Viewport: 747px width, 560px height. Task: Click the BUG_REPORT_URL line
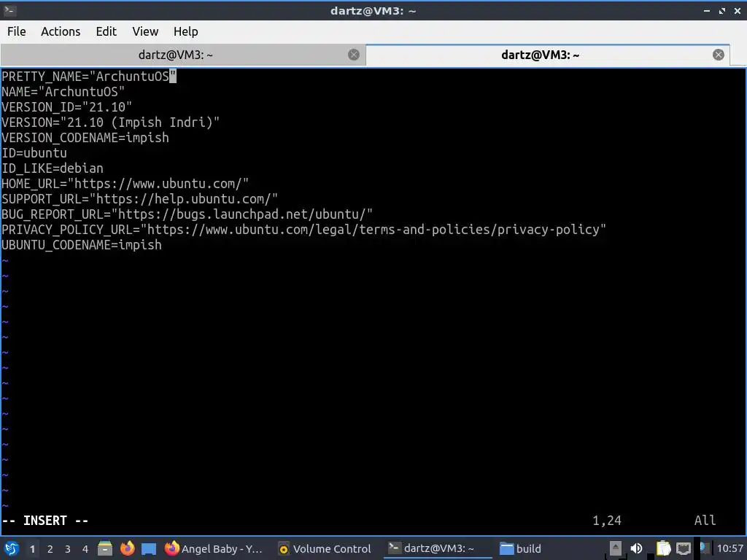pyautogui.click(x=187, y=214)
